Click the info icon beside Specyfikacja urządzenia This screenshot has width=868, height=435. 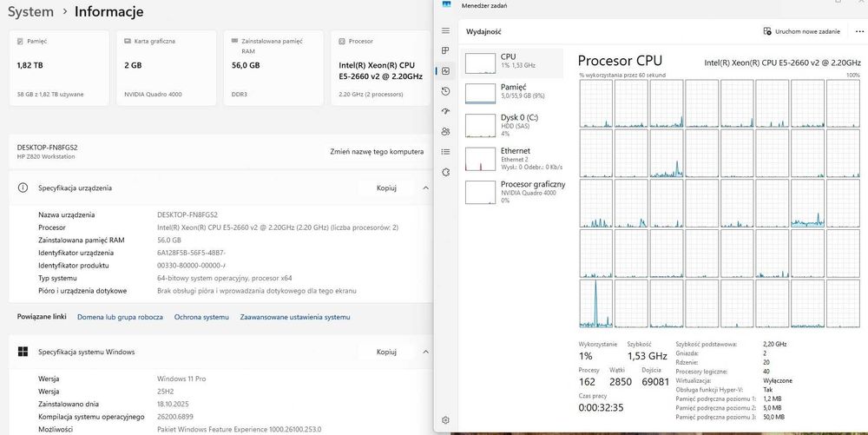pyautogui.click(x=23, y=188)
